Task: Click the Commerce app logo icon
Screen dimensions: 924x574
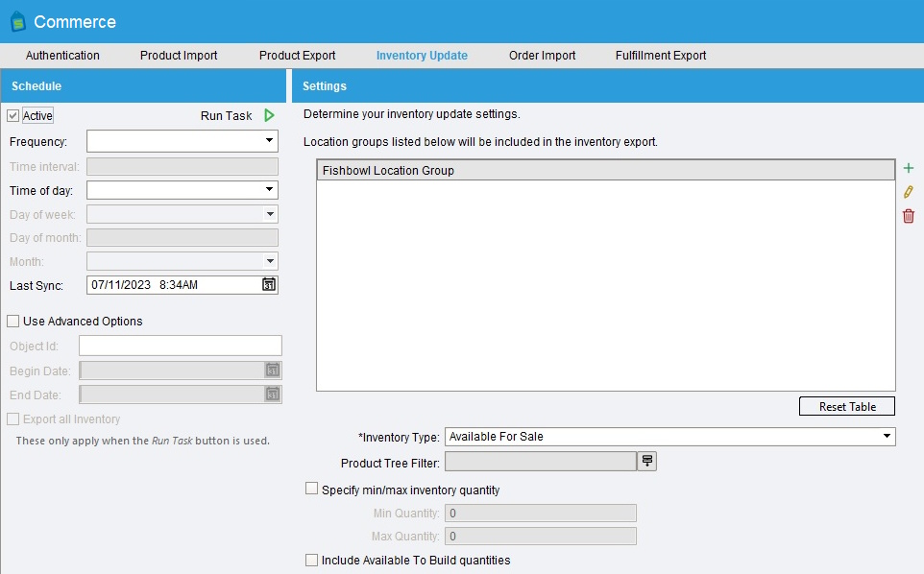Action: click(x=16, y=21)
